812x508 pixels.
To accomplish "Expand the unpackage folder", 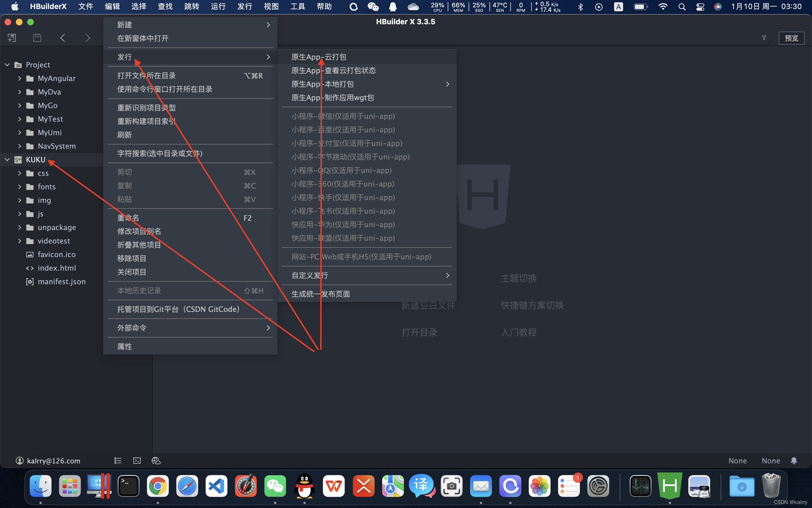I will pyautogui.click(x=19, y=227).
